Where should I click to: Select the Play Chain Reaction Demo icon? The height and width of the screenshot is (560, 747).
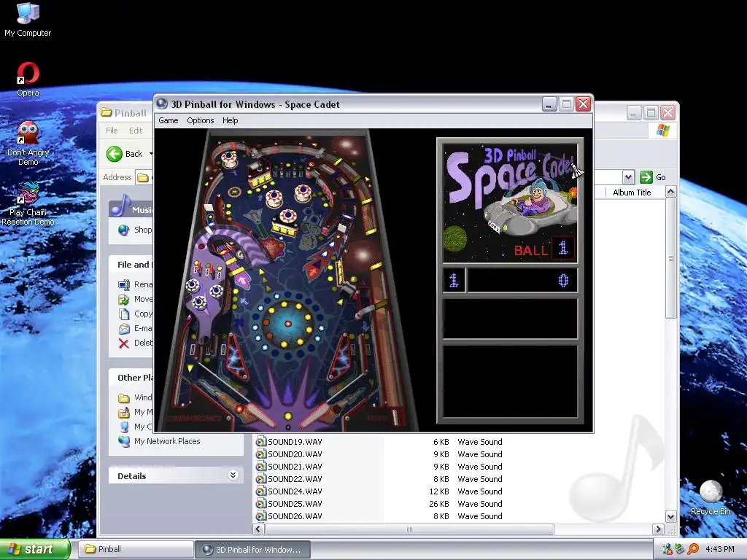28,203
